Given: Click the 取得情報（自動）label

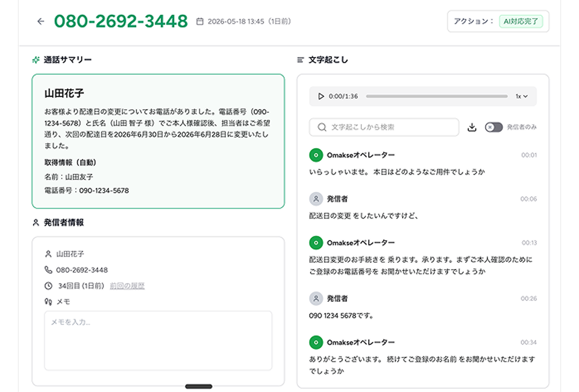Looking at the screenshot, I should pos(70,163).
